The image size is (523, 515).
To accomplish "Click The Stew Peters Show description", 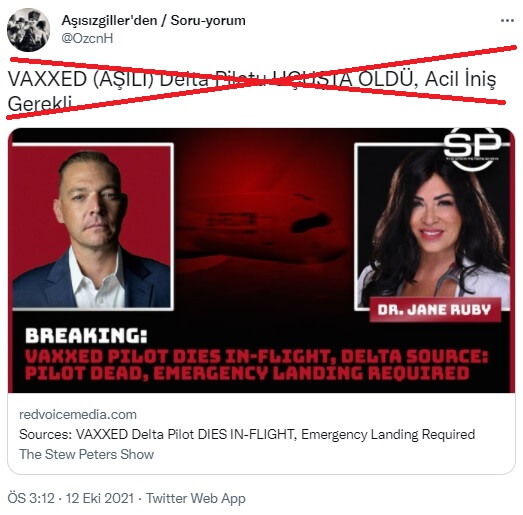I will 86,454.
